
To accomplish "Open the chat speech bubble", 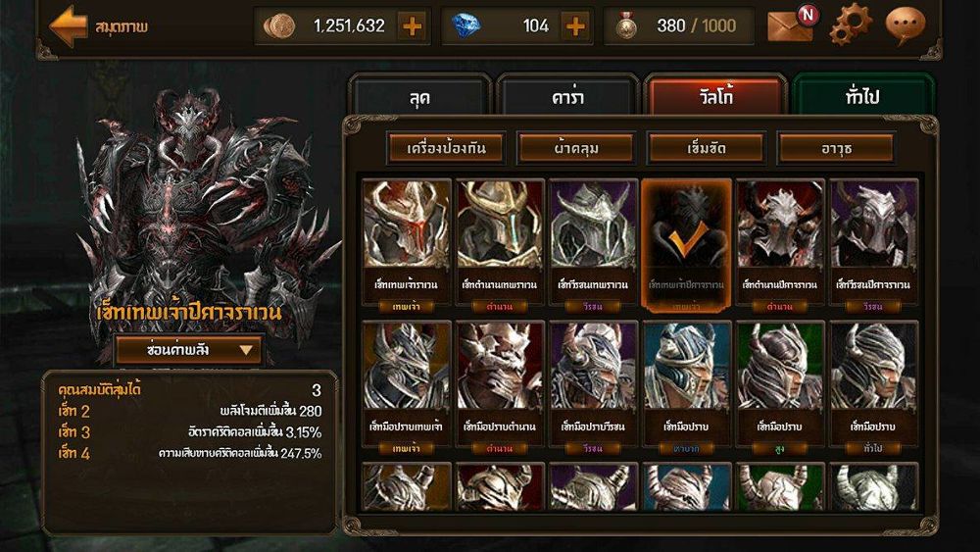I will tap(906, 25).
